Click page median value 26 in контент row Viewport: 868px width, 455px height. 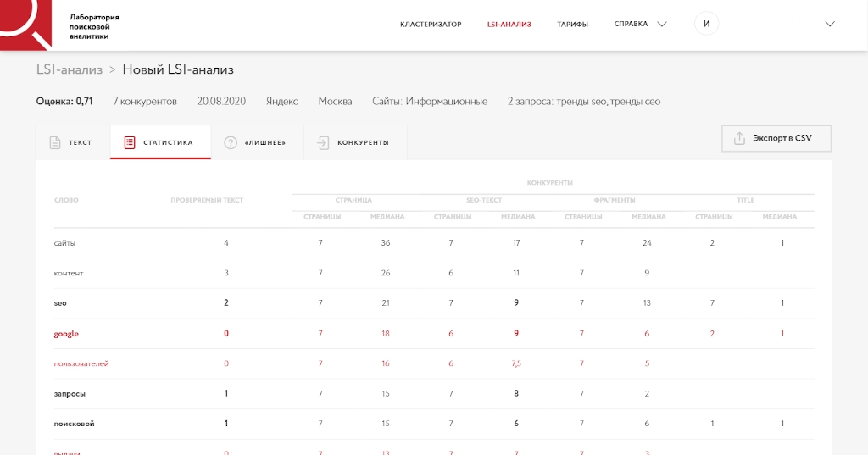[x=386, y=273]
